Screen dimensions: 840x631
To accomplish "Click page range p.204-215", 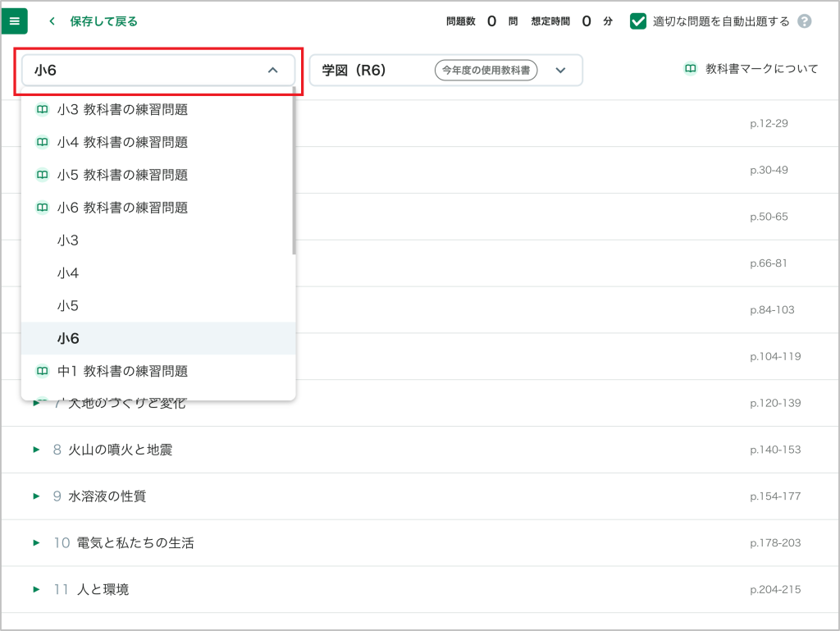I will (775, 590).
